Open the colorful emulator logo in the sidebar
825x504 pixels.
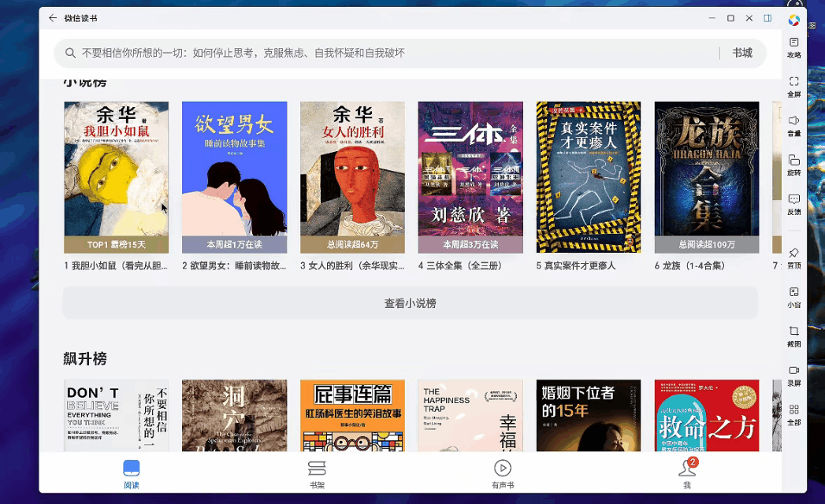pos(794,20)
